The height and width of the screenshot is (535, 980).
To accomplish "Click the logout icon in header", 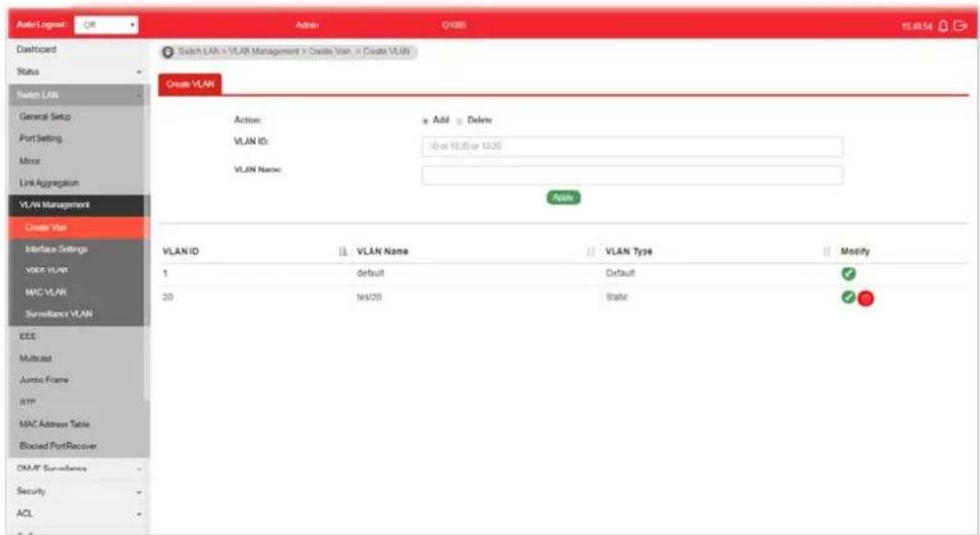I will (x=960, y=27).
